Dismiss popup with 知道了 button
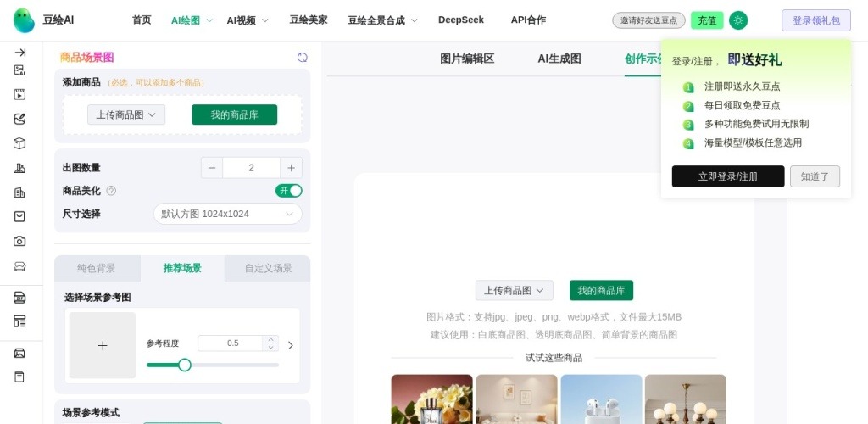 [815, 176]
